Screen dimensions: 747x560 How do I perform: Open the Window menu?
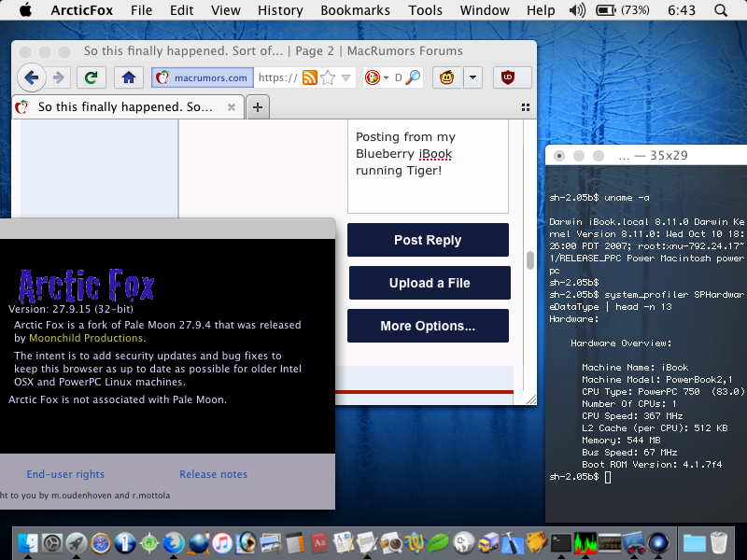point(485,10)
